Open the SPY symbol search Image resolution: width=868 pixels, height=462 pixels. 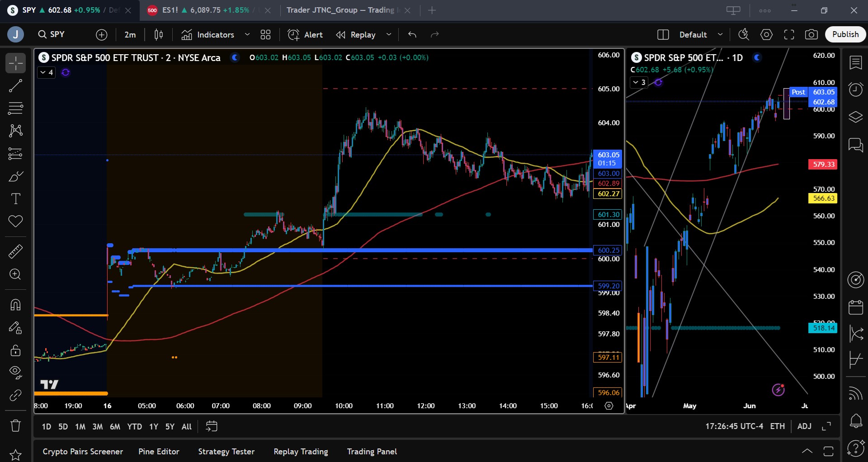(x=52, y=34)
